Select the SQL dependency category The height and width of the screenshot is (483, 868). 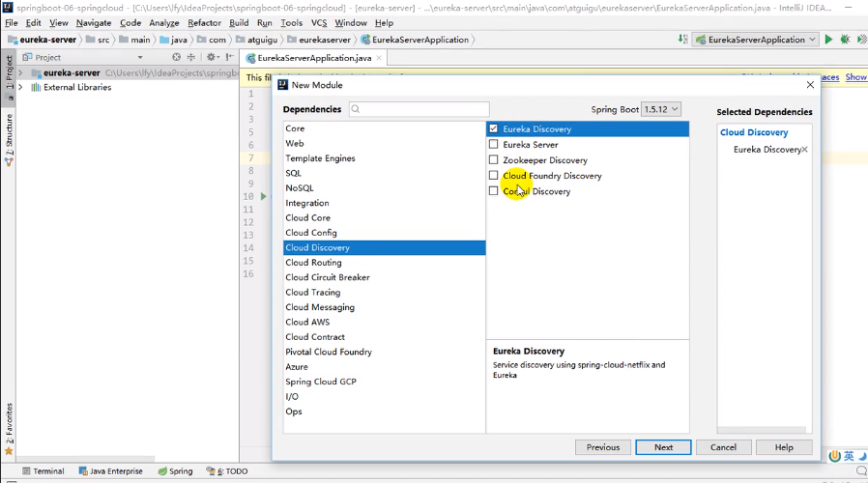point(384,173)
